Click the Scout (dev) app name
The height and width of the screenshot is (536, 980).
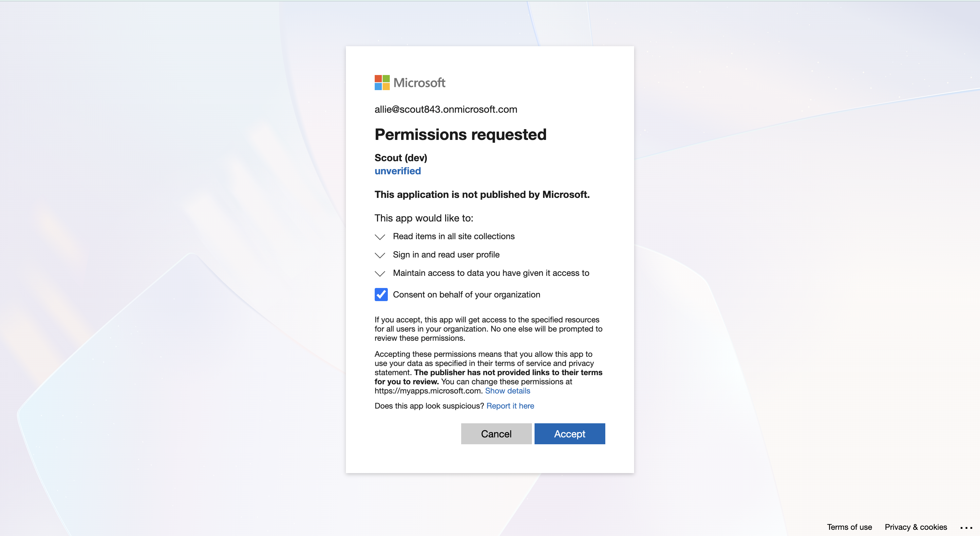click(401, 158)
